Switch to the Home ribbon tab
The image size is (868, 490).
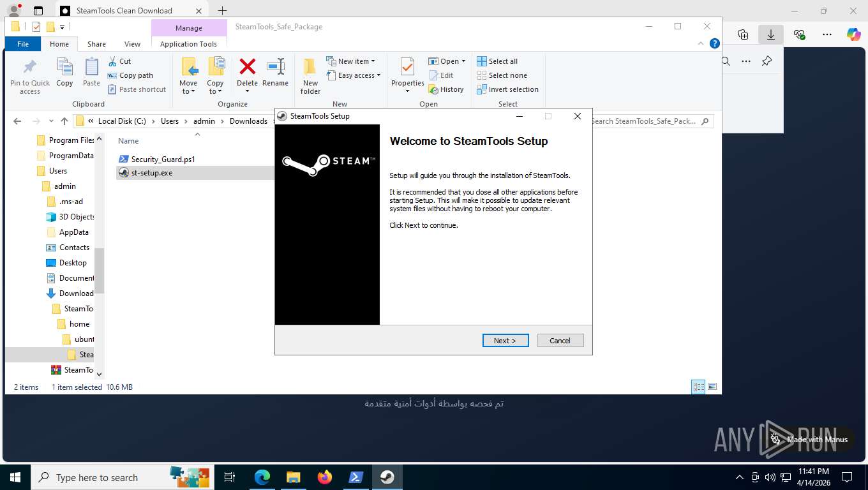59,44
